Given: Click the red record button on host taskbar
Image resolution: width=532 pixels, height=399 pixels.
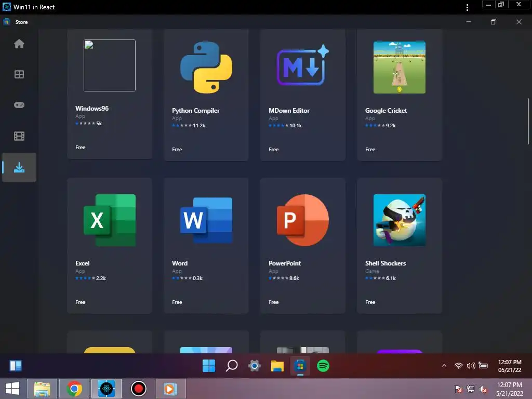Looking at the screenshot, I should (138, 389).
